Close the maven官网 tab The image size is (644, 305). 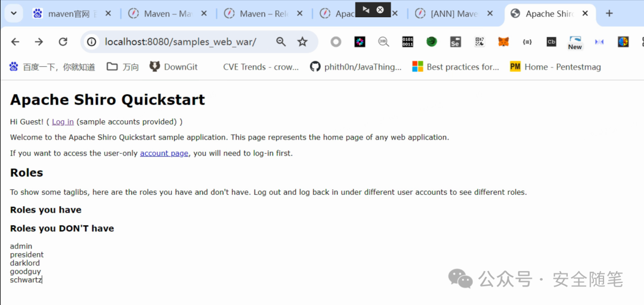108,14
